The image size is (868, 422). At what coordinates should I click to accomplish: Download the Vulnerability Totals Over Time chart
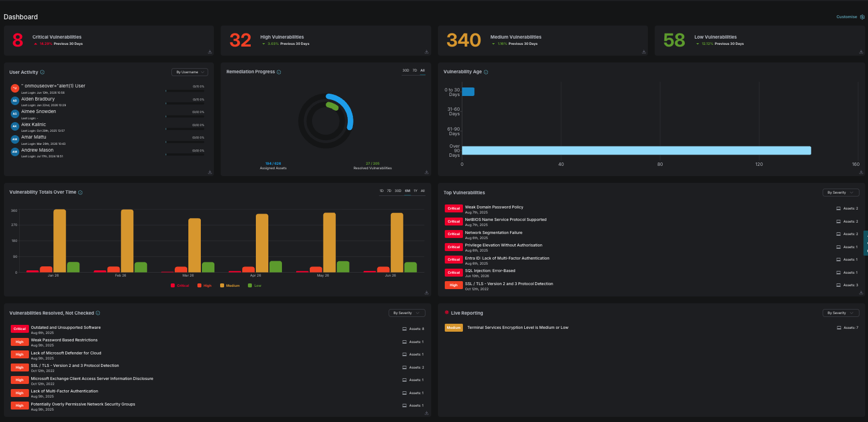[x=427, y=293]
